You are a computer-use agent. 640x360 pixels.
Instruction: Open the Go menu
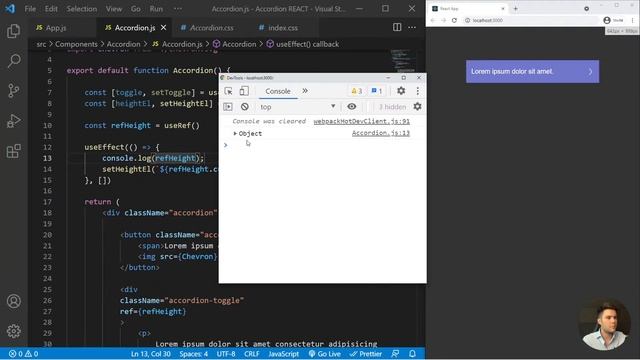(x=136, y=9)
